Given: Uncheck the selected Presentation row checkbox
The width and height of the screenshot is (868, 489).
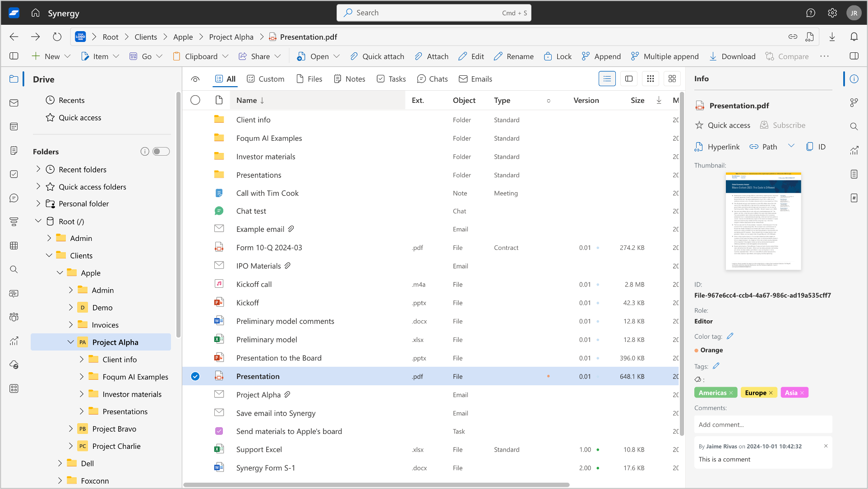Looking at the screenshot, I should point(195,376).
